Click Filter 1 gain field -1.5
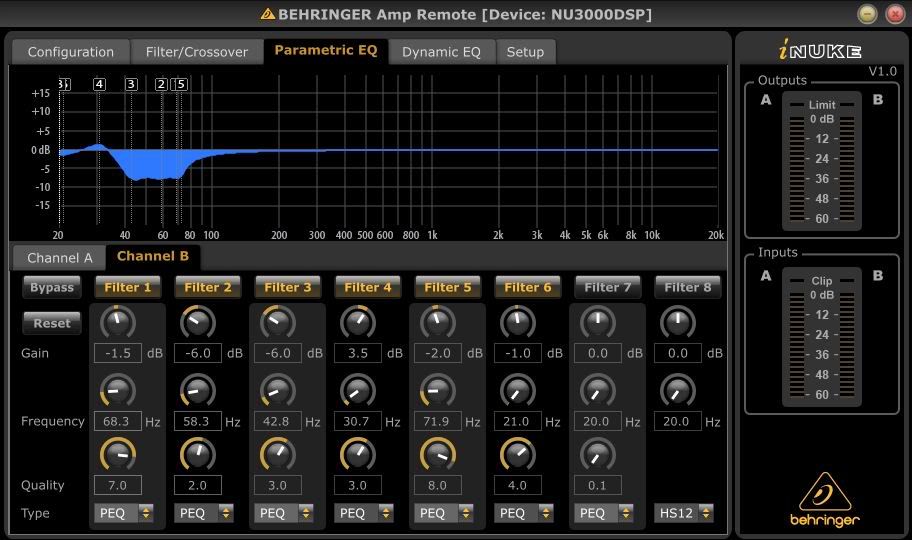Image resolution: width=912 pixels, height=540 pixels. pyautogui.click(x=117, y=353)
